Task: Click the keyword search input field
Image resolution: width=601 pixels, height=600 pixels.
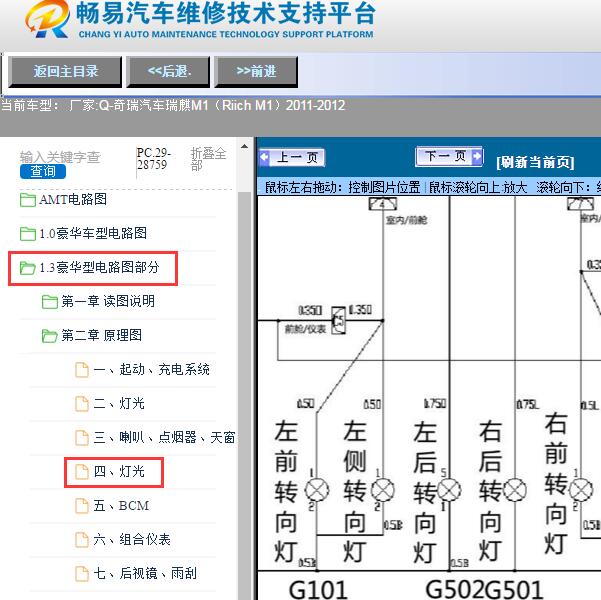Action: coord(60,157)
